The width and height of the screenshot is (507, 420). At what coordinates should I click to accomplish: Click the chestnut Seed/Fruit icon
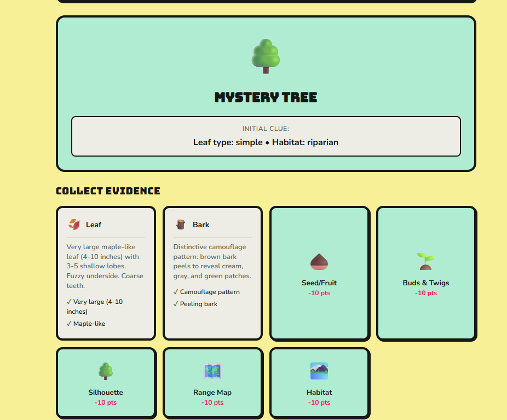coord(319,262)
